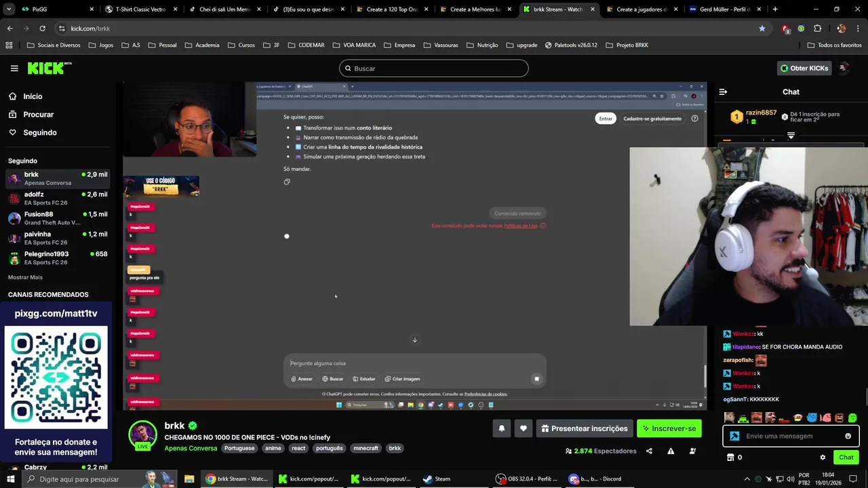
Task: Expand the chat leaderboard arrow
Action: (x=791, y=136)
